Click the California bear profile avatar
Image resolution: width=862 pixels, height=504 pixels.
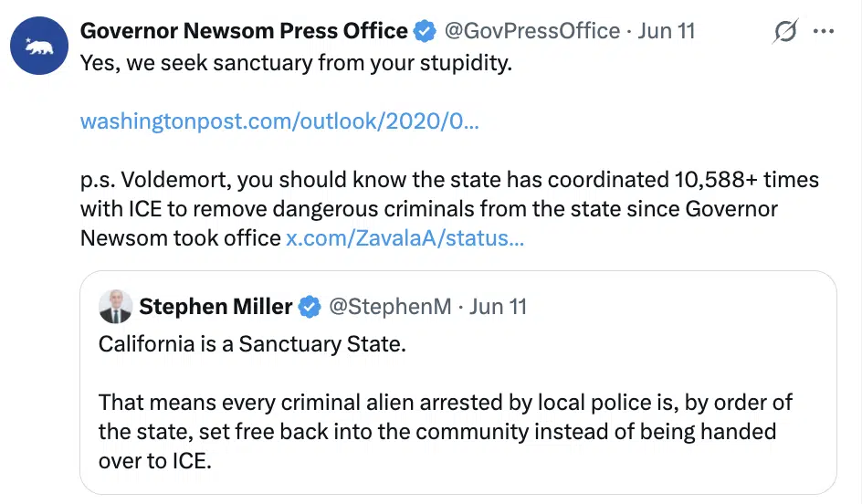tap(39, 46)
